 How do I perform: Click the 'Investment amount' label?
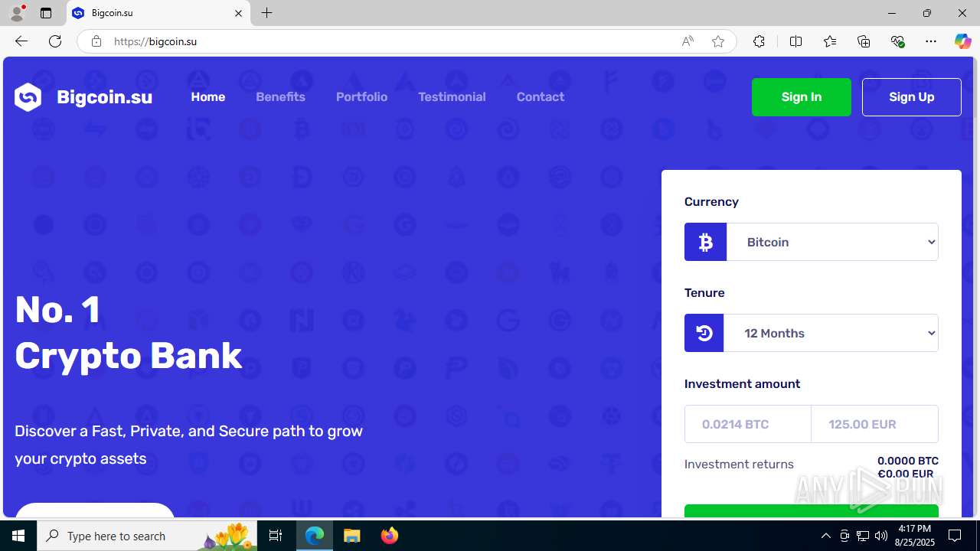[742, 384]
